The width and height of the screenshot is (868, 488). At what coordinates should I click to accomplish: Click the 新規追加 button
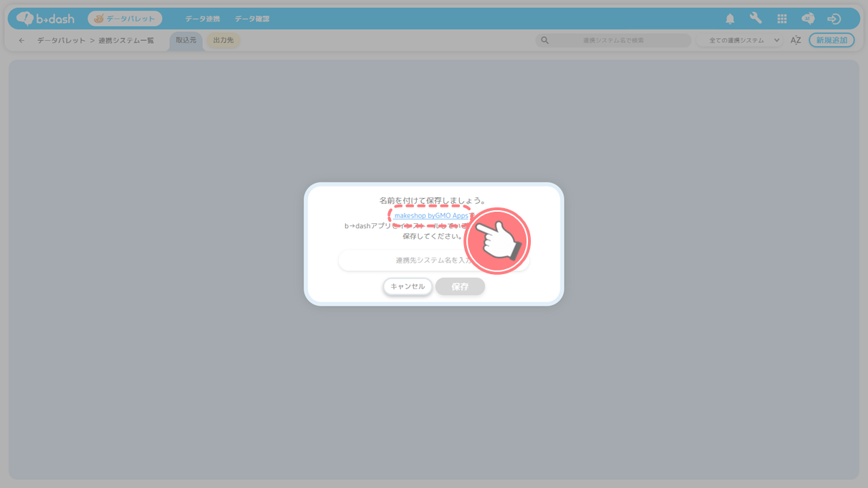click(831, 40)
